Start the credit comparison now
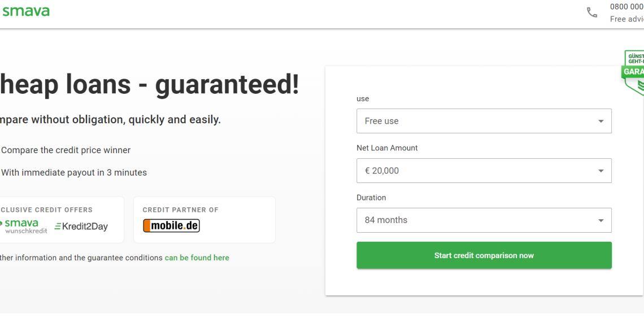The width and height of the screenshot is (644, 322). point(484,255)
